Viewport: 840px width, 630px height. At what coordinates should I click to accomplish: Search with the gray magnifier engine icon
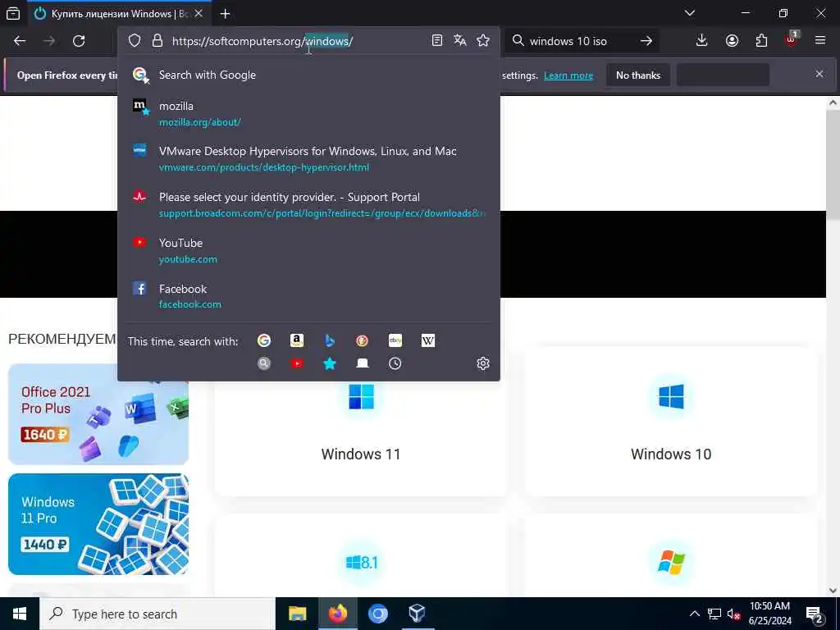point(263,363)
